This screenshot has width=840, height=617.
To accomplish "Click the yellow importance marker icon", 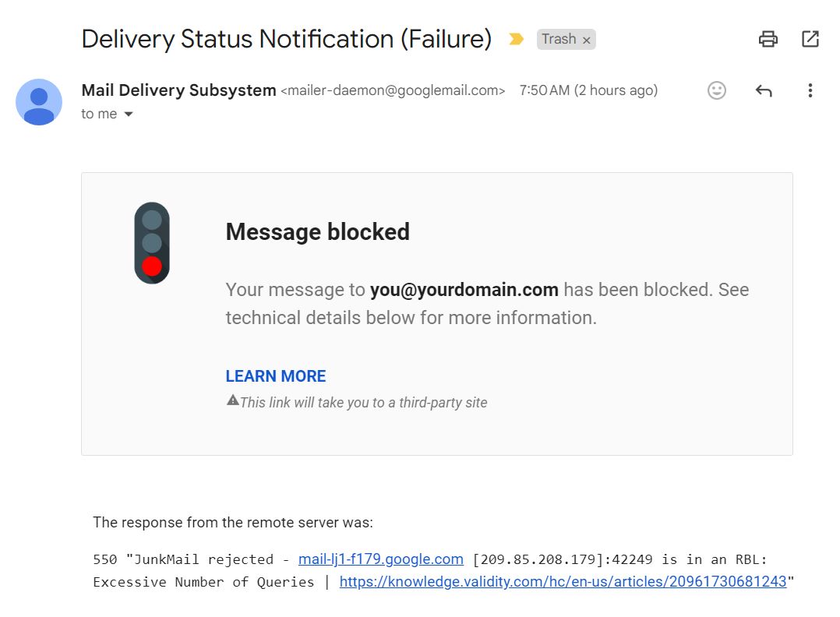I will 516,39.
